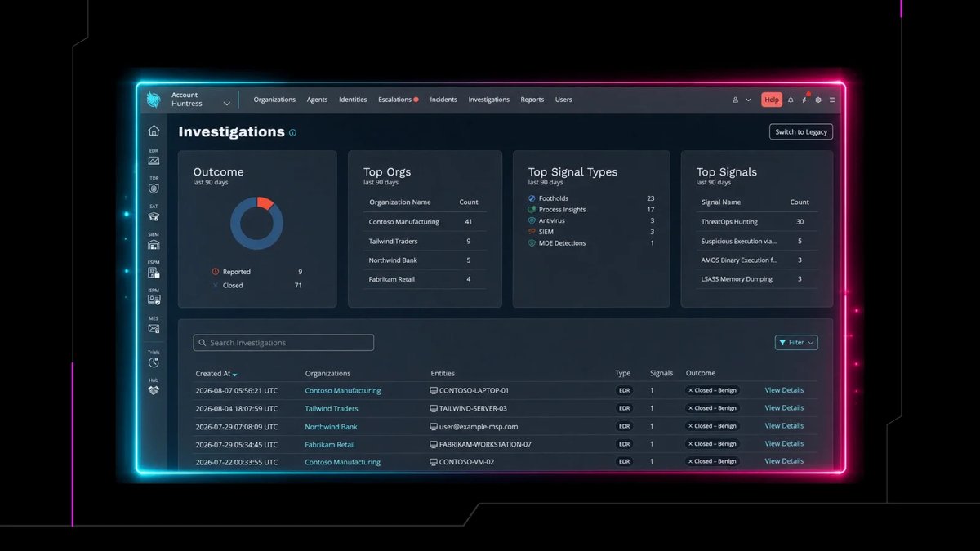The image size is (980, 551).
Task: Go to Agents menu item
Action: (x=317, y=100)
